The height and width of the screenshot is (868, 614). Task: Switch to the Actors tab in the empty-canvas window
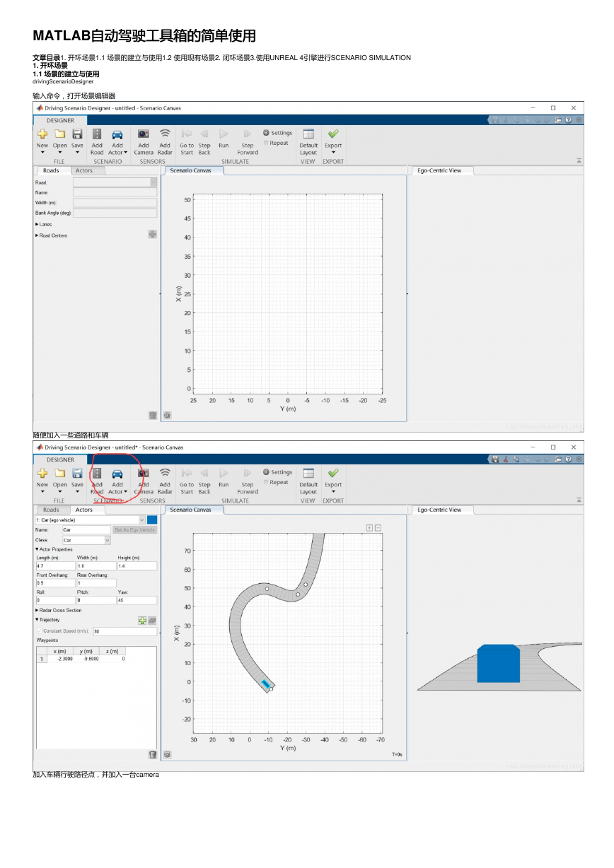pos(83,170)
